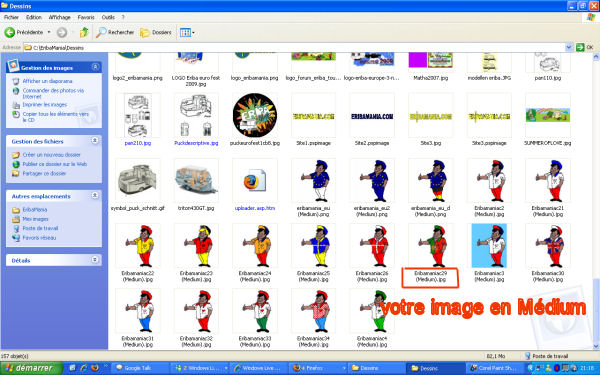The width and height of the screenshot is (600, 375).
Task: Select the uploader.asp.htm Firefox file icon
Action: click(255, 180)
